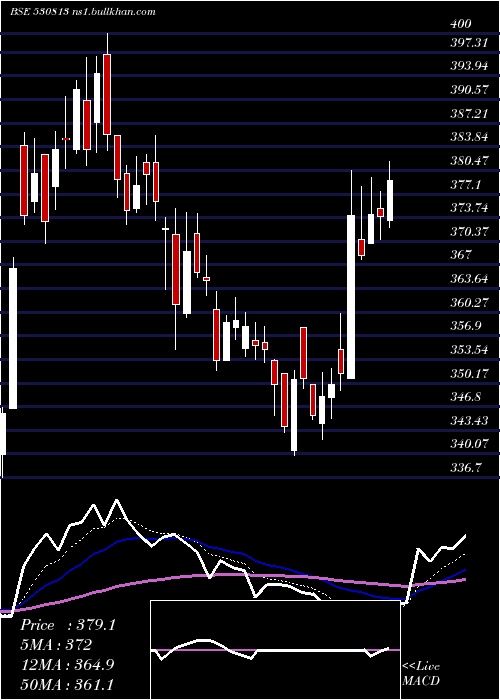Click the 370.37 price level label
The height and width of the screenshot is (700, 500).
469,231
